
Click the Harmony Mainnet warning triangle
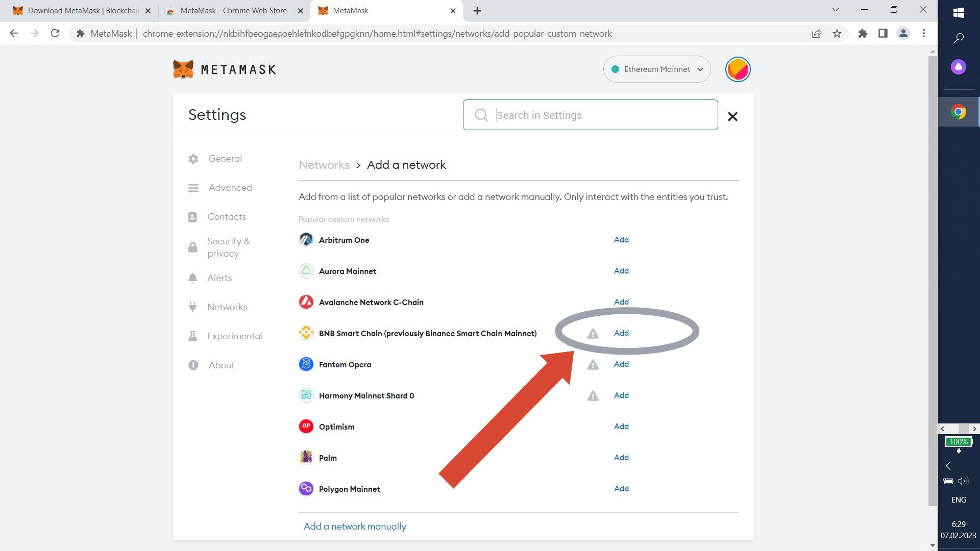coord(593,396)
